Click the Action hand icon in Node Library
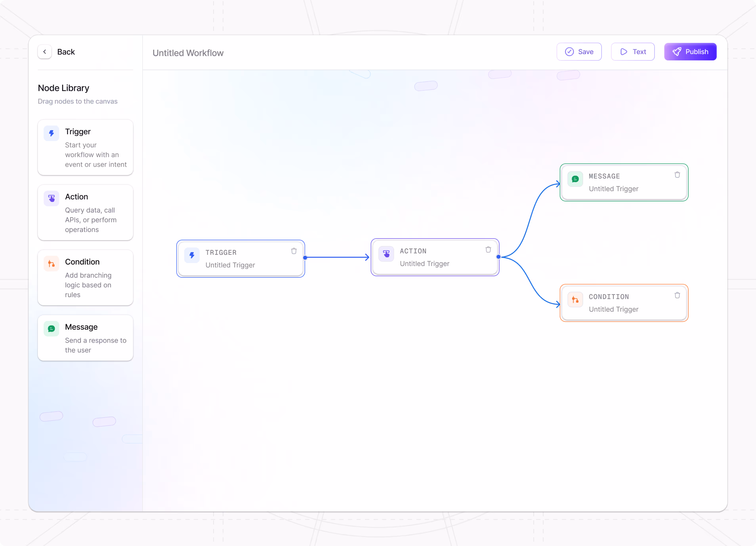The width and height of the screenshot is (756, 546). pos(51,198)
